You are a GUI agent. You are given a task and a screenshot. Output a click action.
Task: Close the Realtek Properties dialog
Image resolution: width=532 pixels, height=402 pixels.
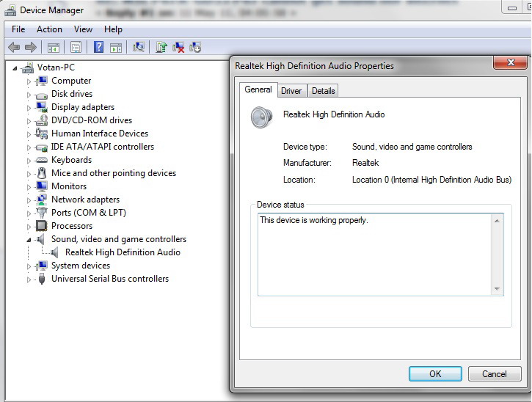point(510,62)
